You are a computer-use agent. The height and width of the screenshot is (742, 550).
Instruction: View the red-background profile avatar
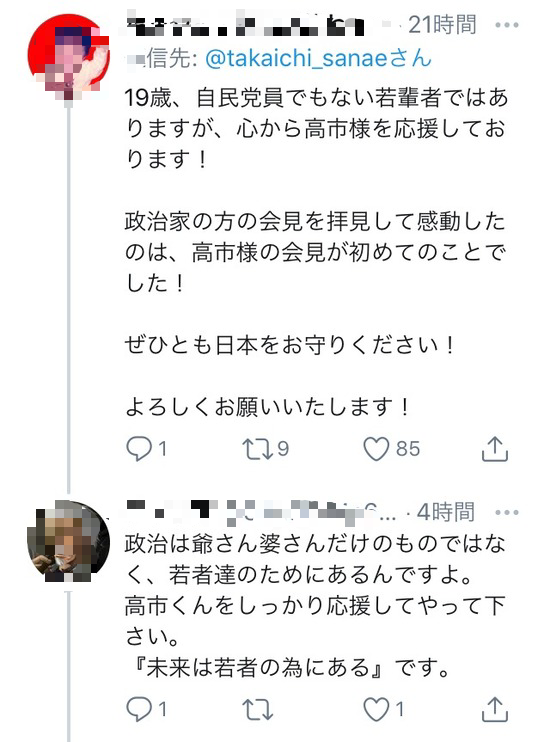pyautogui.click(x=69, y=55)
